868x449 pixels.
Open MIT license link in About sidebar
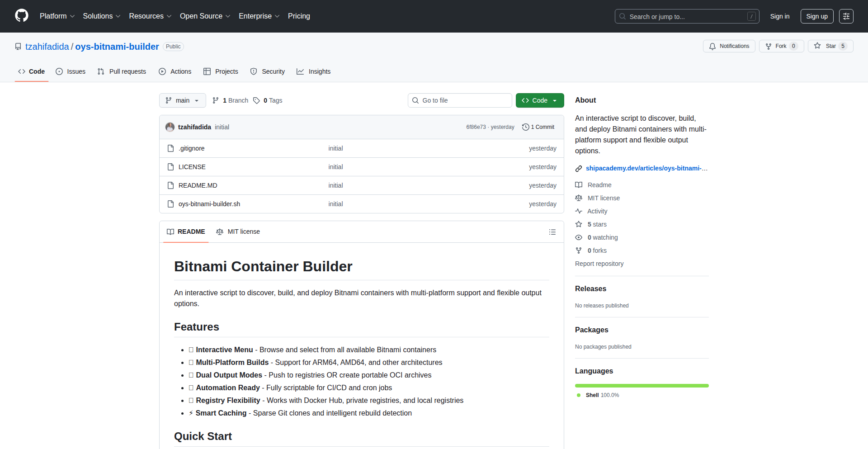(x=597, y=198)
